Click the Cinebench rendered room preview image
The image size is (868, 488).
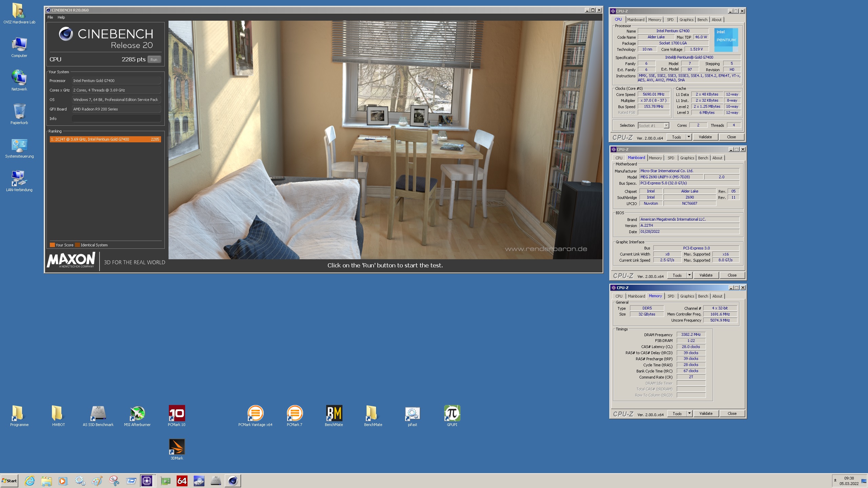point(385,140)
